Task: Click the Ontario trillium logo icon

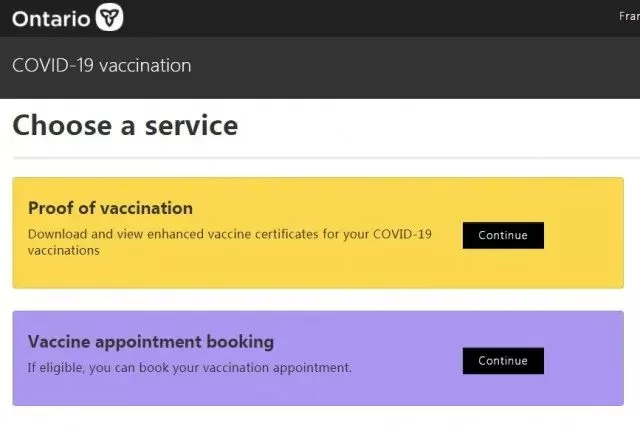Action: click(109, 17)
